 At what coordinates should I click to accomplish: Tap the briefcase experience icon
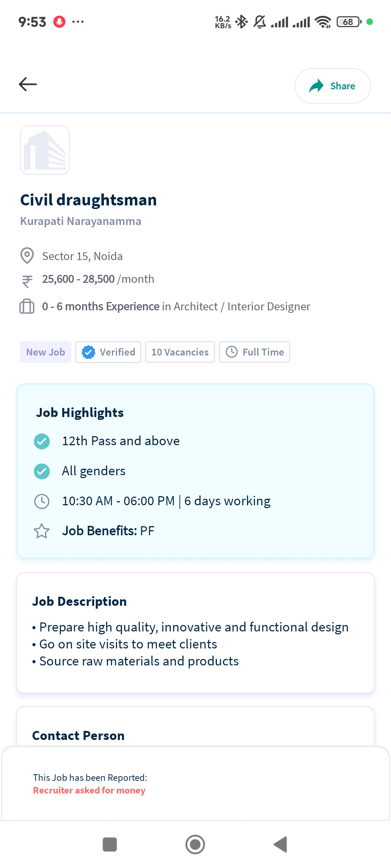coord(27,306)
